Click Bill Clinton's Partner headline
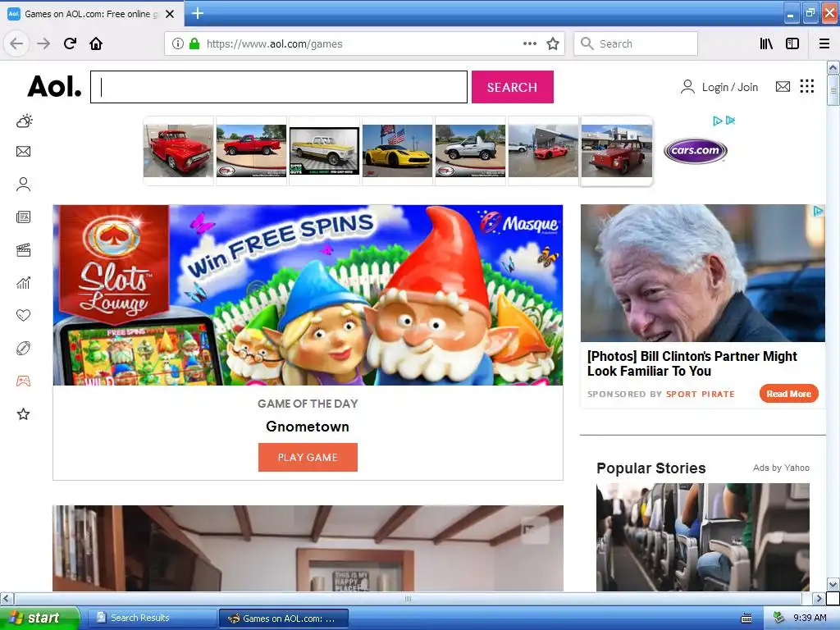 pyautogui.click(x=692, y=363)
